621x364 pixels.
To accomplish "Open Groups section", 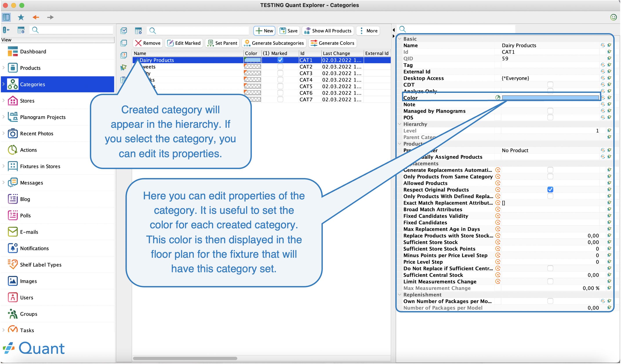I will 29,314.
